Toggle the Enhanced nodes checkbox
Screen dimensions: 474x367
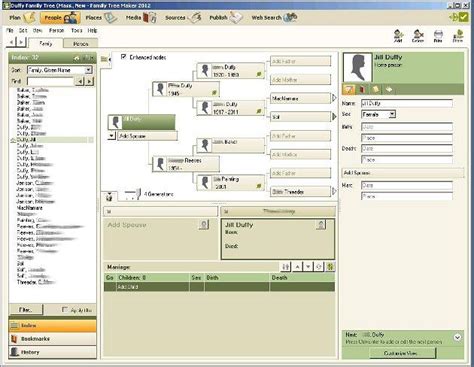(124, 57)
